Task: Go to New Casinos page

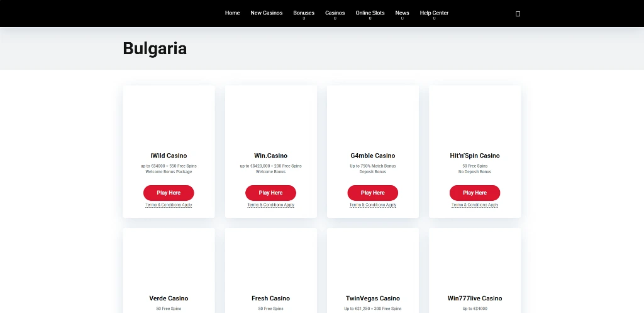Action: (x=267, y=13)
